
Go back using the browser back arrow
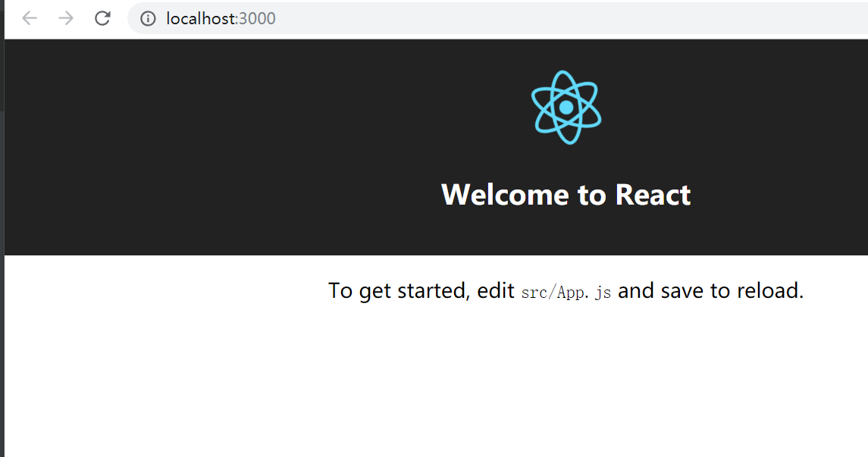click(x=30, y=18)
